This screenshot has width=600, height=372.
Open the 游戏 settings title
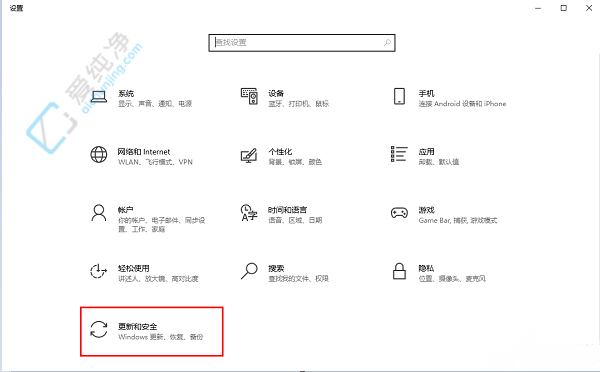click(x=426, y=210)
